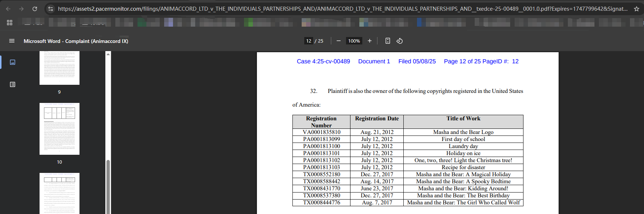Toggle the PDF sidebar with hamburger menu
Image resolution: width=644 pixels, height=214 pixels.
click(x=12, y=41)
